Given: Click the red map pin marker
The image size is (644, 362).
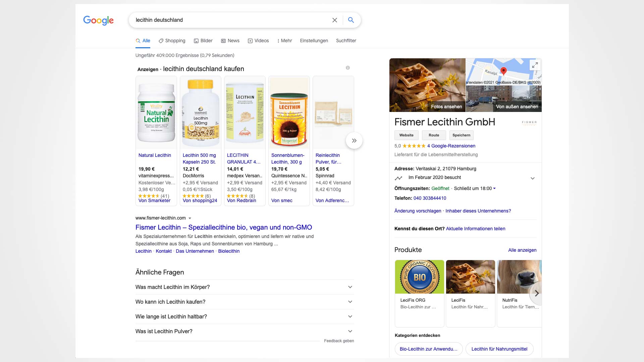Looking at the screenshot, I should pyautogui.click(x=503, y=71).
